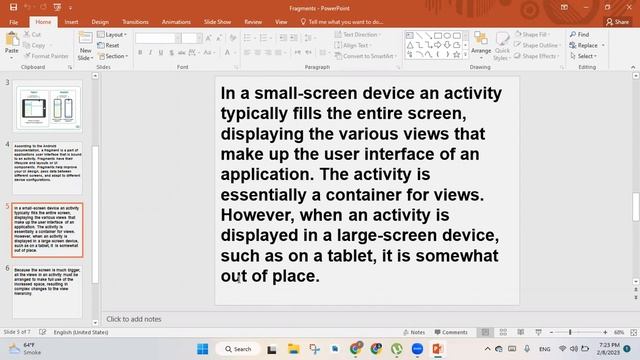Click Convert to SmartArt button
The image size is (640, 360).
365,56
